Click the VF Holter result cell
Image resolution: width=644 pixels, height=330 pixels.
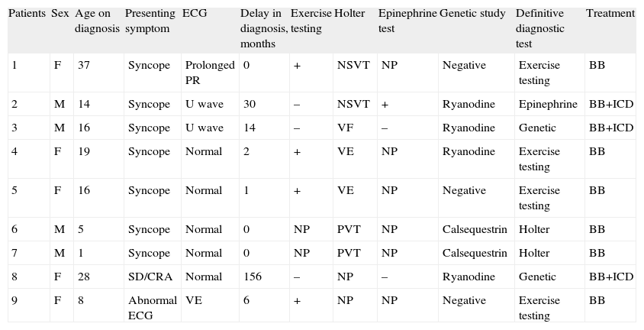tap(343, 128)
